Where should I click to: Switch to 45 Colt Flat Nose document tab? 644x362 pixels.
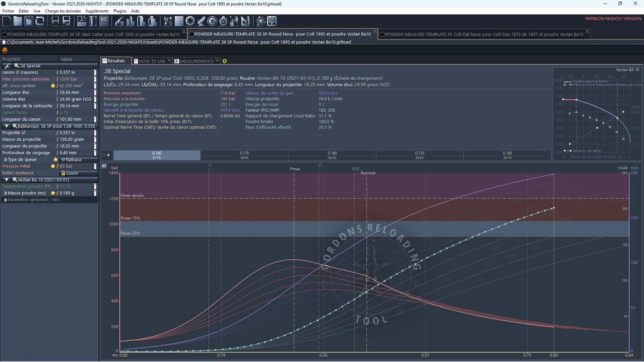click(484, 34)
